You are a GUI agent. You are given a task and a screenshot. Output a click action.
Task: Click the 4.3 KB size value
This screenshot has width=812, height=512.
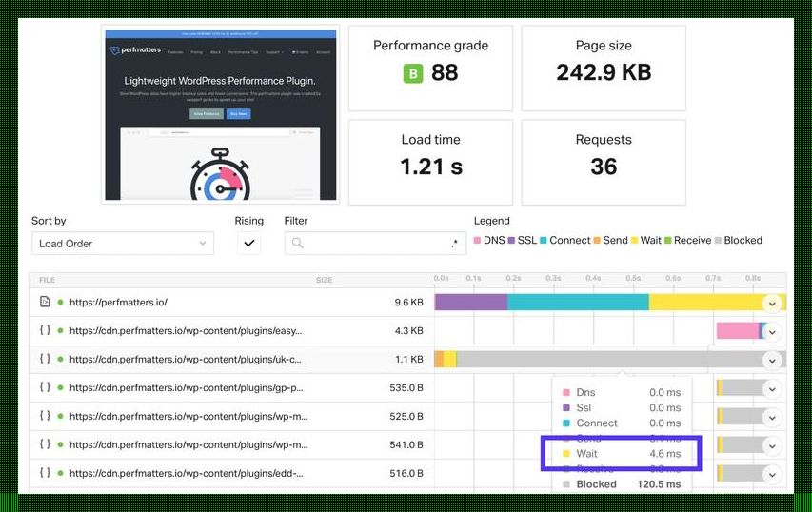pos(408,331)
